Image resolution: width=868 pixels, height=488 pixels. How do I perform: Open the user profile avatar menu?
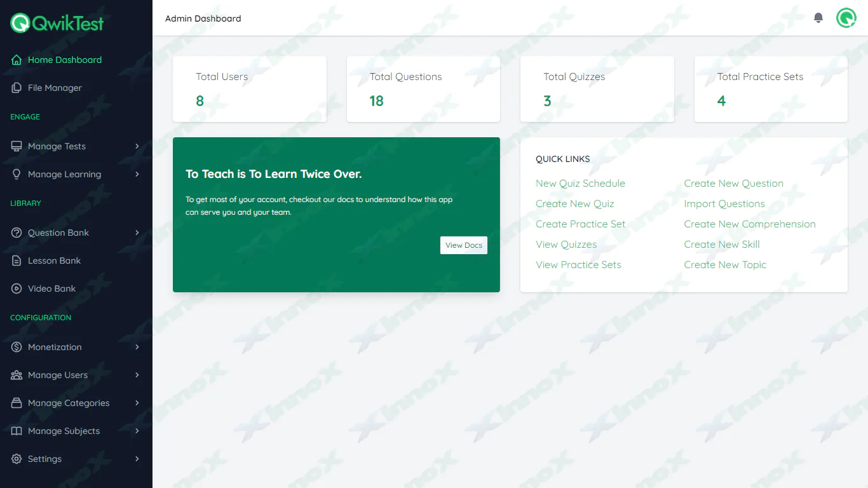pyautogui.click(x=846, y=18)
